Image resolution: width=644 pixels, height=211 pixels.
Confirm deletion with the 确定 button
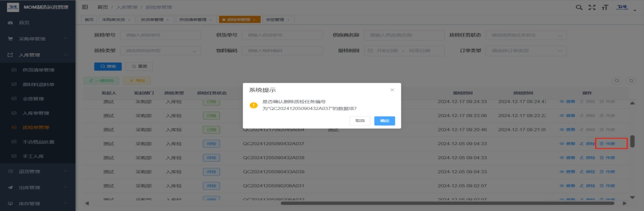384,121
